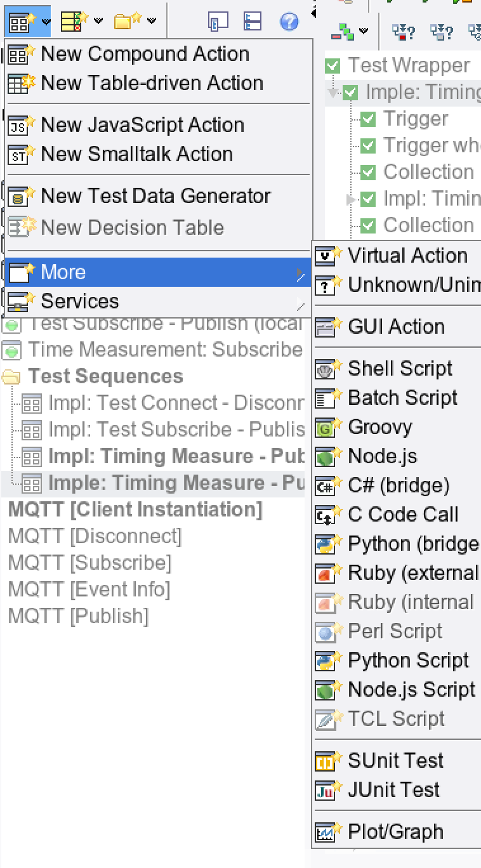Expand the Impl: Timing tree node
The height and width of the screenshot is (868, 481).
pos(351,199)
